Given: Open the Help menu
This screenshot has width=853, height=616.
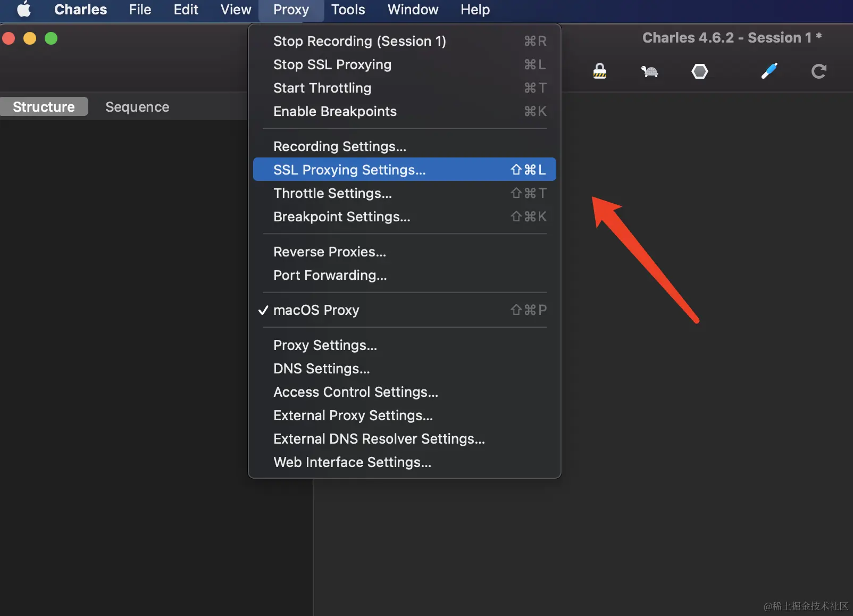Looking at the screenshot, I should [475, 10].
